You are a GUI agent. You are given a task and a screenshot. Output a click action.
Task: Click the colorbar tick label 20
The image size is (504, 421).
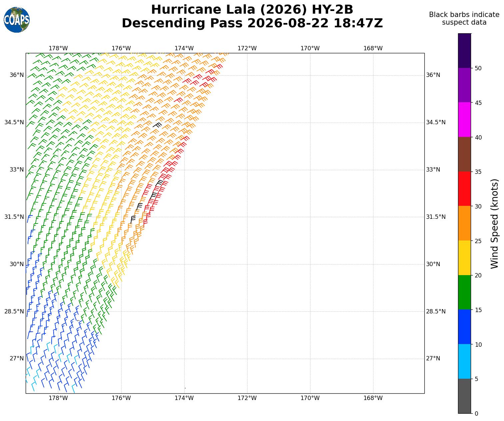pyautogui.click(x=478, y=275)
